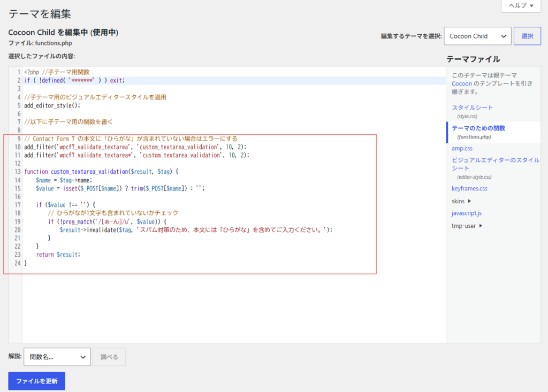Click the add_filter 'wpcf7_validate_textarea*' line
The height and width of the screenshot is (392, 548).
(x=136, y=155)
